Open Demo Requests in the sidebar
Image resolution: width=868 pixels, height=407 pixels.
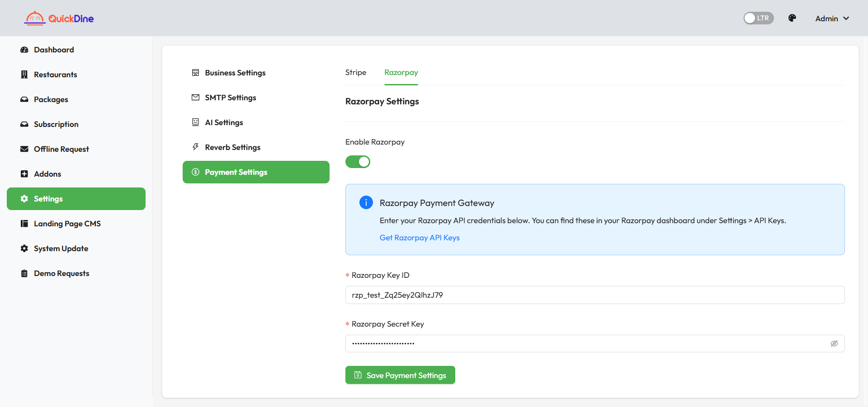pos(76,273)
